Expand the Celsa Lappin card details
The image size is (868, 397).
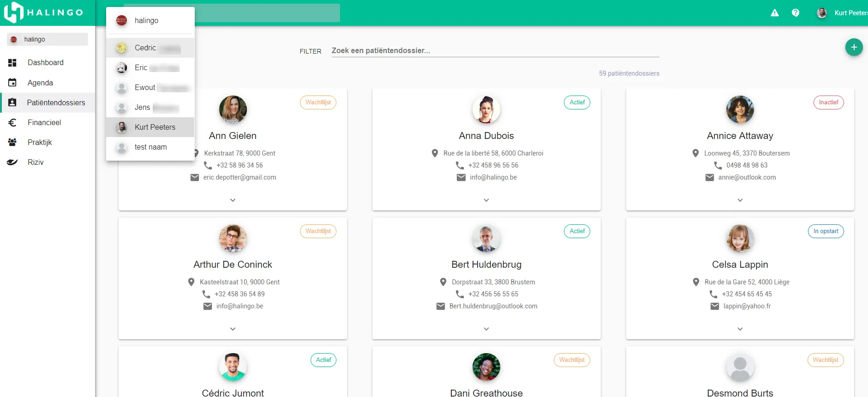coord(740,329)
